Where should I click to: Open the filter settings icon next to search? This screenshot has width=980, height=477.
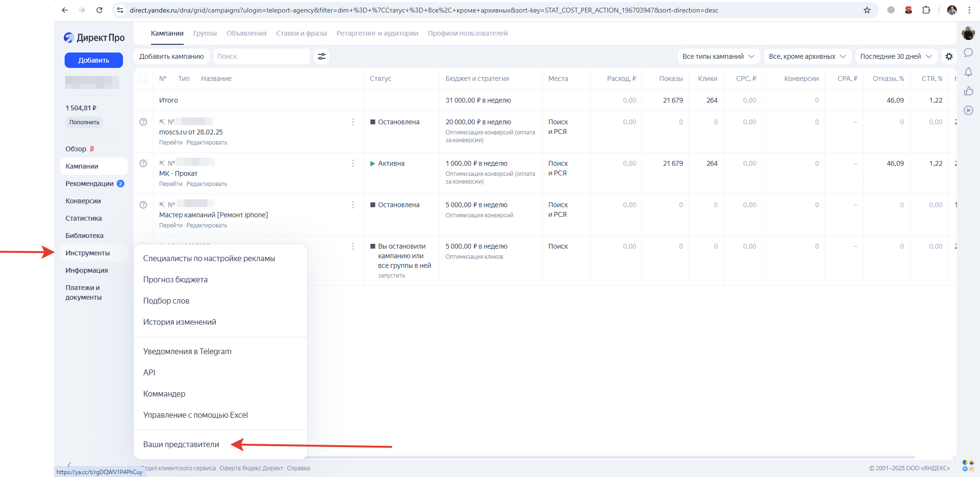coord(322,56)
